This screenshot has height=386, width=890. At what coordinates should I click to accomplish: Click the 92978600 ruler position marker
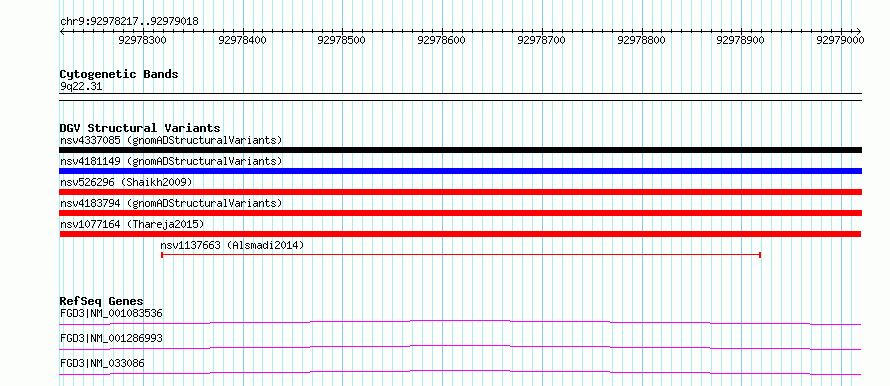441,40
